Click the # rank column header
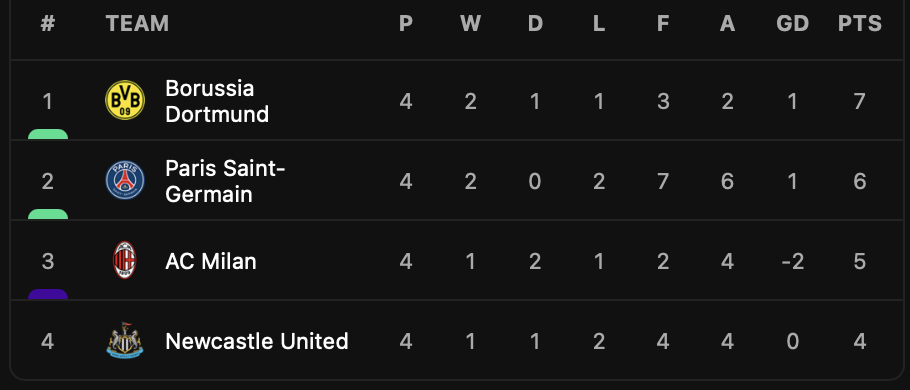The height and width of the screenshot is (390, 910). pyautogui.click(x=48, y=24)
